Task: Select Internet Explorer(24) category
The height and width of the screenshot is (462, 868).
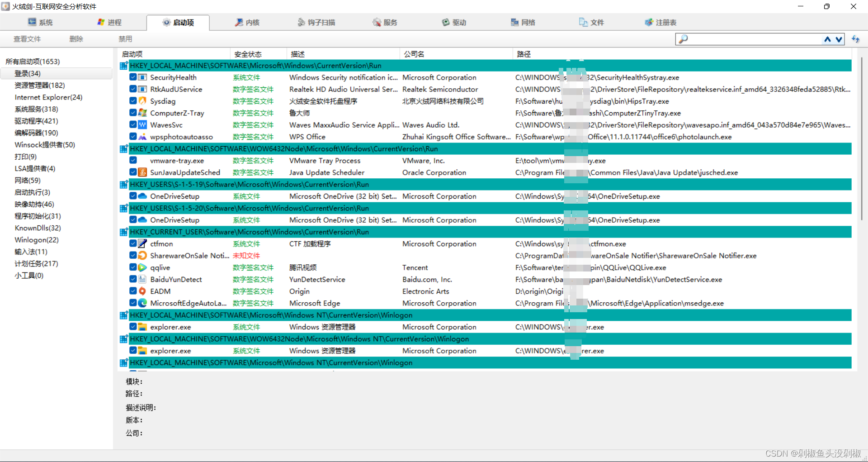Action: tap(48, 97)
